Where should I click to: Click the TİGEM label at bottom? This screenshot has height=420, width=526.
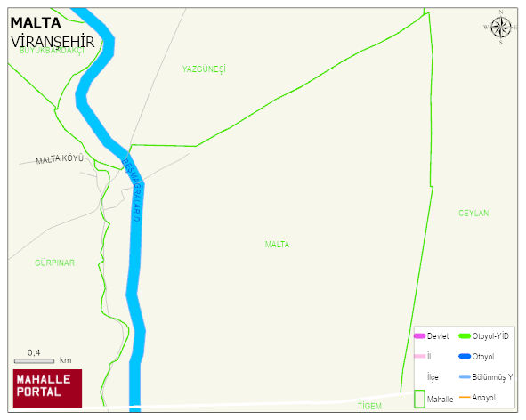pyautogui.click(x=369, y=407)
